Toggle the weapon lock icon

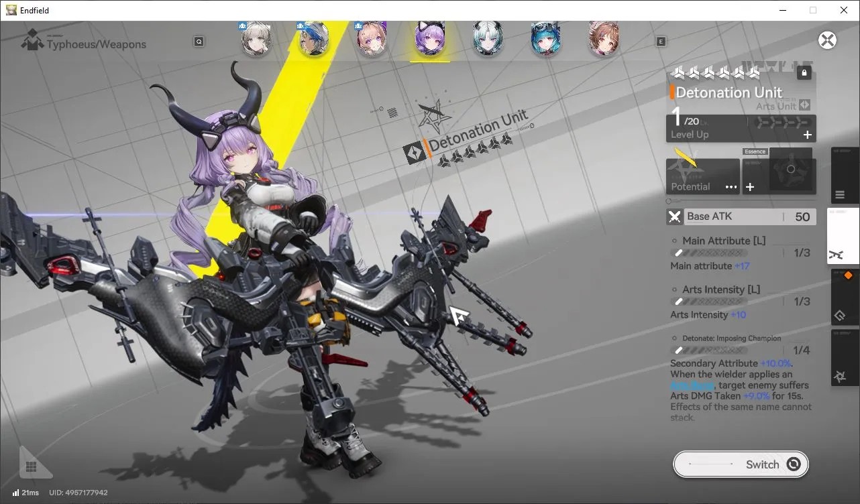[x=804, y=73]
